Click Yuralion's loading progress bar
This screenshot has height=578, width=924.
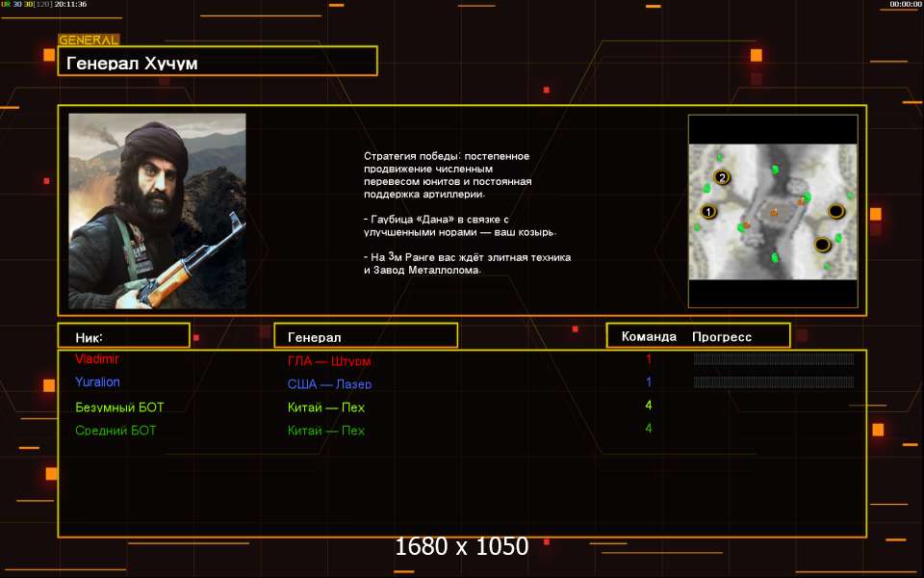pyautogui.click(x=774, y=382)
